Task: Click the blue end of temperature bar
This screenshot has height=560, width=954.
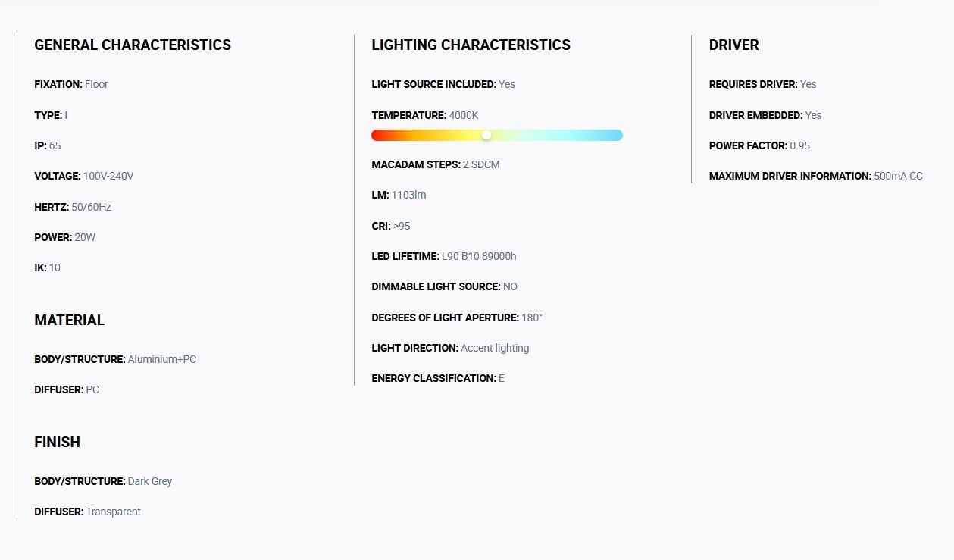Action: [617, 135]
